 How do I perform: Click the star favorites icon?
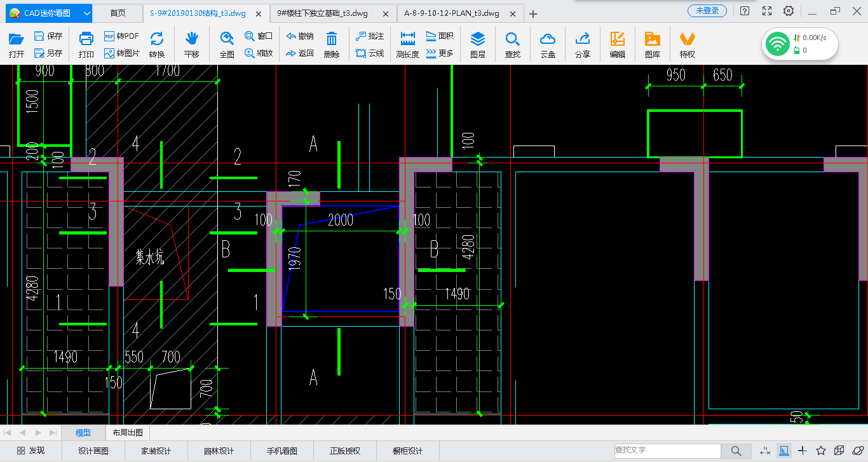[x=821, y=451]
